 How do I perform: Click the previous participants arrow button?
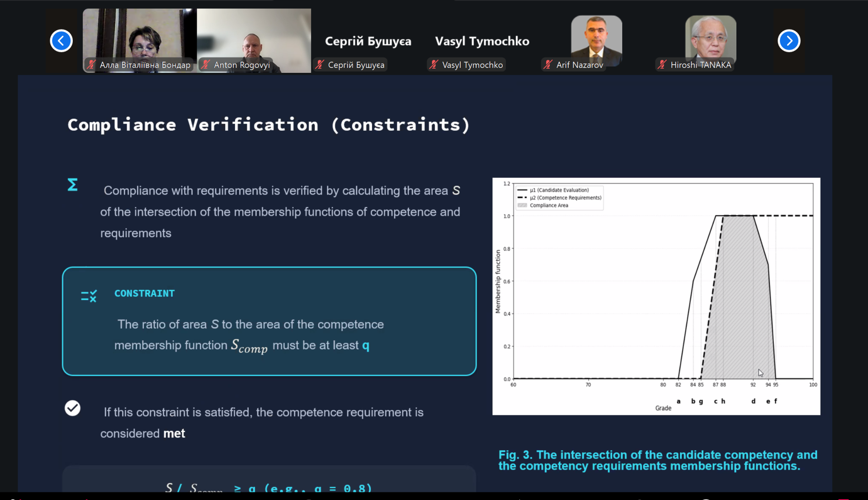click(x=61, y=41)
